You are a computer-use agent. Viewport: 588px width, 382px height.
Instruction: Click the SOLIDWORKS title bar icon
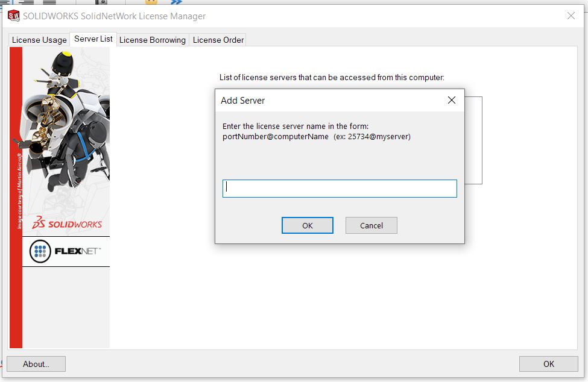[x=13, y=16]
